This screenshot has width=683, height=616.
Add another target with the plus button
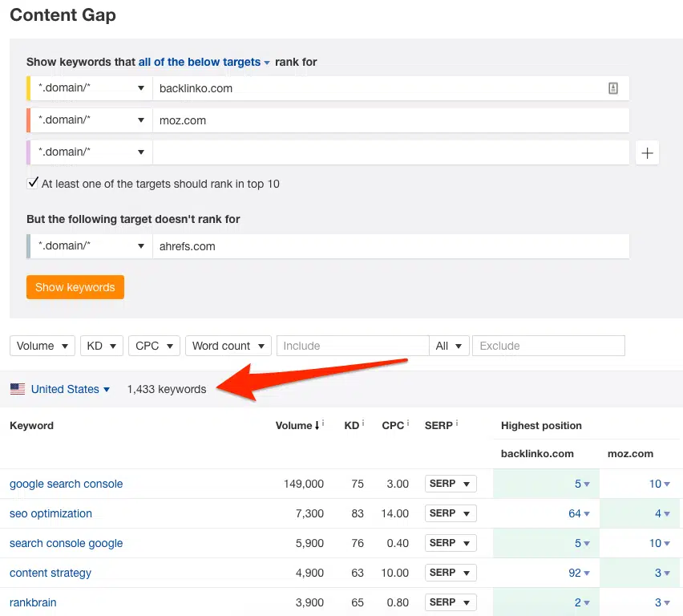647,152
